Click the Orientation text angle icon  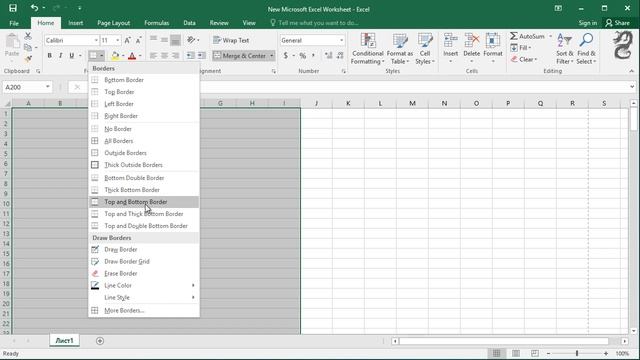click(191, 40)
